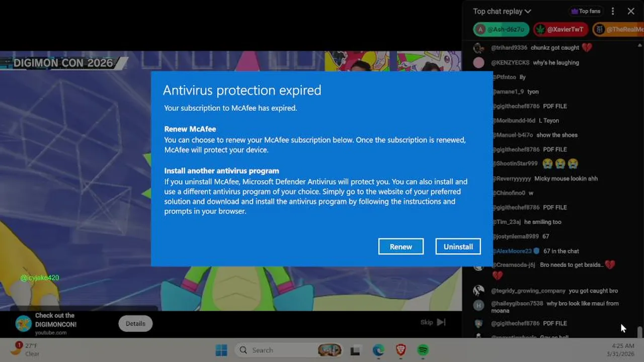
Task: Open the youtube.com ad link
Action: coord(51,333)
